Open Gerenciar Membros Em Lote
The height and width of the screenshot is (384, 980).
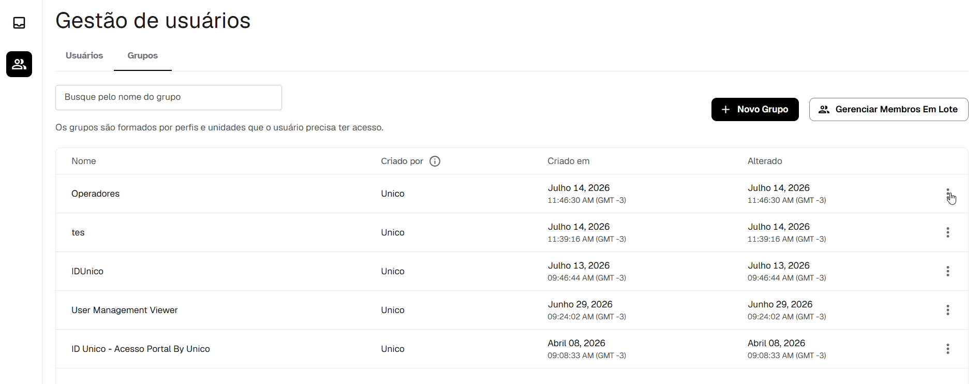tap(888, 109)
